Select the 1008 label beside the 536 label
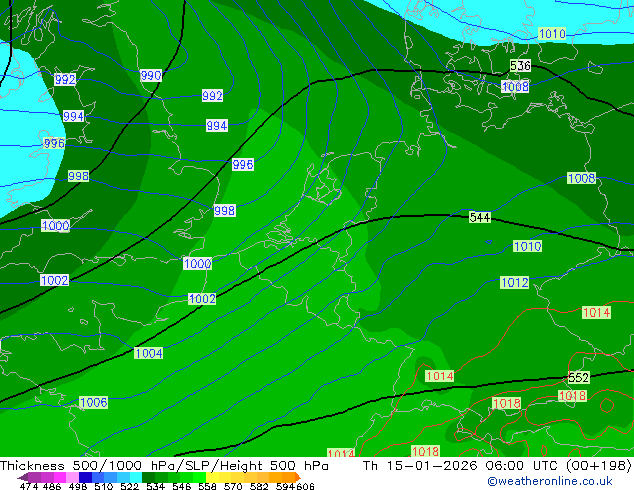634x490 pixels. coord(515,87)
